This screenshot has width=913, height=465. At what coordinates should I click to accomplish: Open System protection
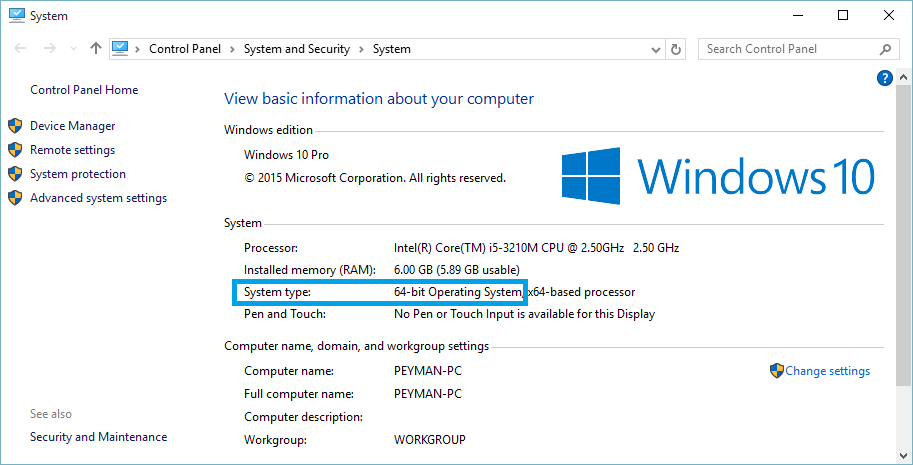pyautogui.click(x=77, y=173)
